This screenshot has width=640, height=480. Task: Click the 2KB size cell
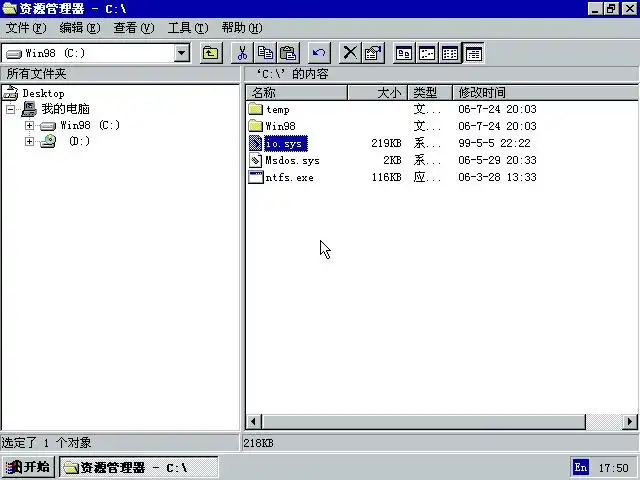(x=392, y=160)
